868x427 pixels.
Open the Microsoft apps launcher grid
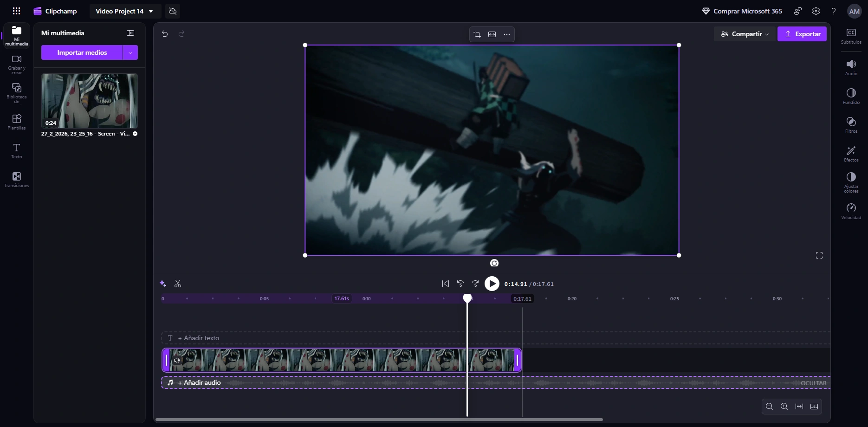tap(16, 11)
